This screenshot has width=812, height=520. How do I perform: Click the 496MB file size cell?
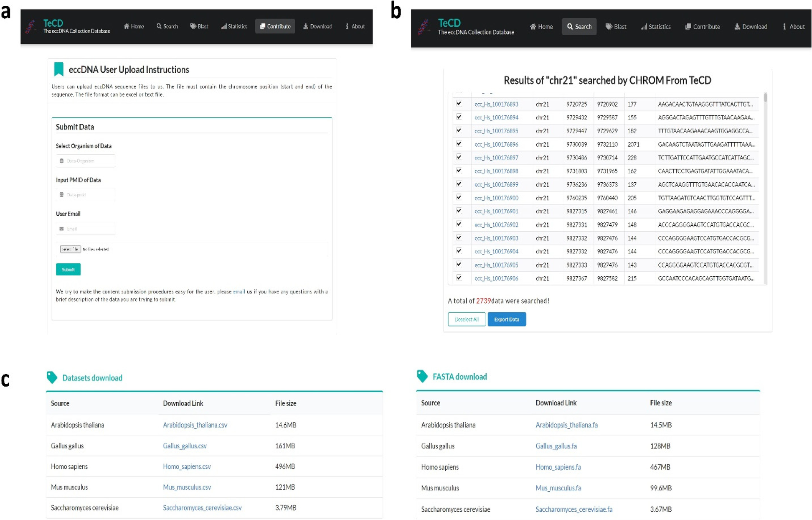[285, 466]
